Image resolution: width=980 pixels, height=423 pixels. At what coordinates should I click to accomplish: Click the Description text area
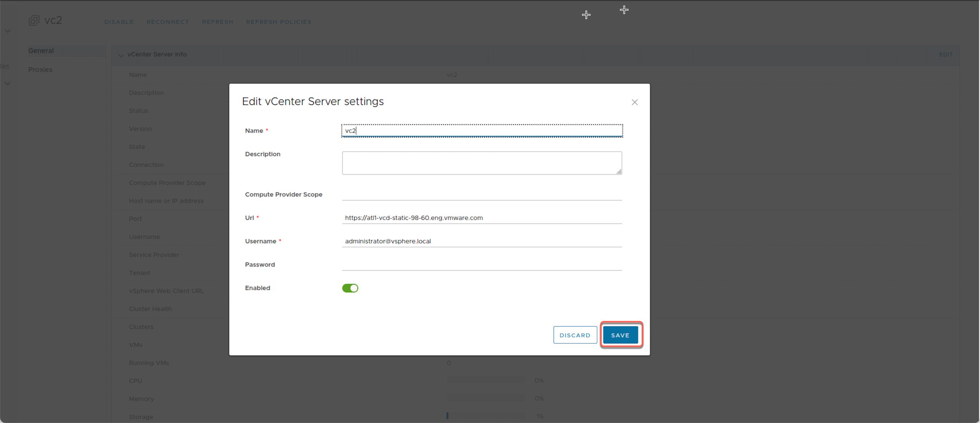(482, 163)
